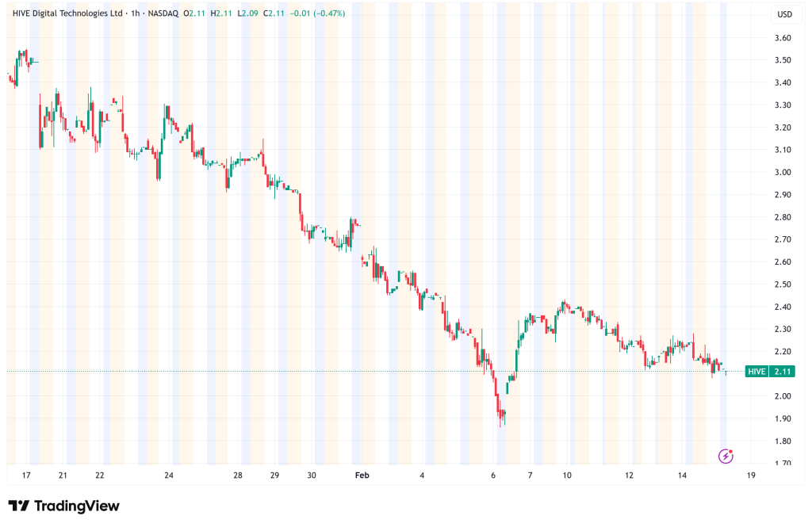Open the USD currency selector
The height and width of the screenshot is (527, 812).
tap(785, 14)
